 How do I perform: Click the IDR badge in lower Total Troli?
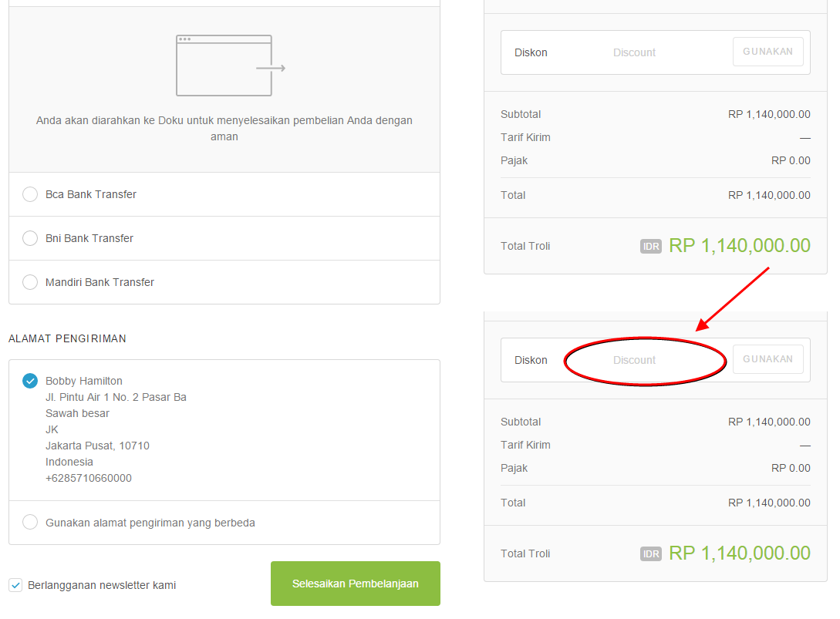pos(651,553)
